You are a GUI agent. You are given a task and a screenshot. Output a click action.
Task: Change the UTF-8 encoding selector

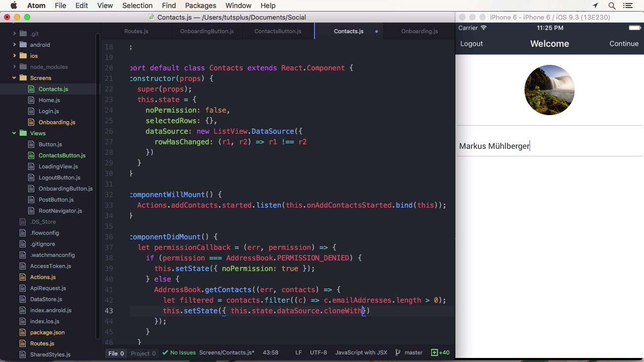pos(318,353)
